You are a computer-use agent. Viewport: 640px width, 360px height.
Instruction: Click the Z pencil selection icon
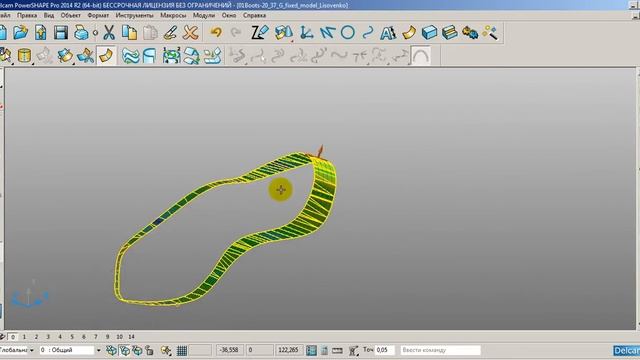260,33
